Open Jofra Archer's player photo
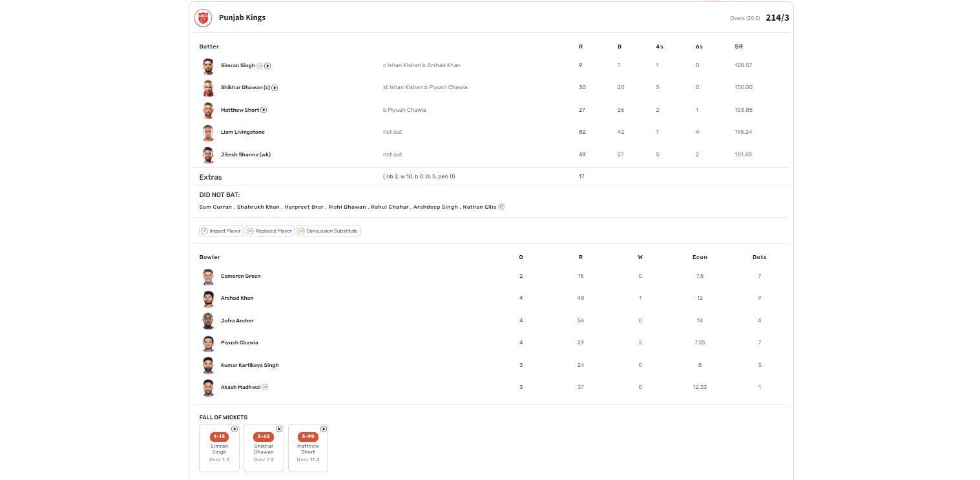The width and height of the screenshot is (980, 480). coord(208,320)
